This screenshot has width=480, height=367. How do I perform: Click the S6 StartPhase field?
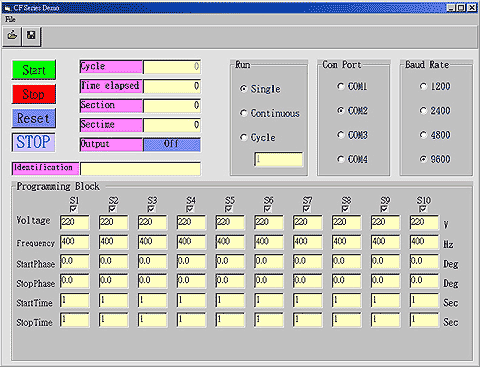pos(269,262)
